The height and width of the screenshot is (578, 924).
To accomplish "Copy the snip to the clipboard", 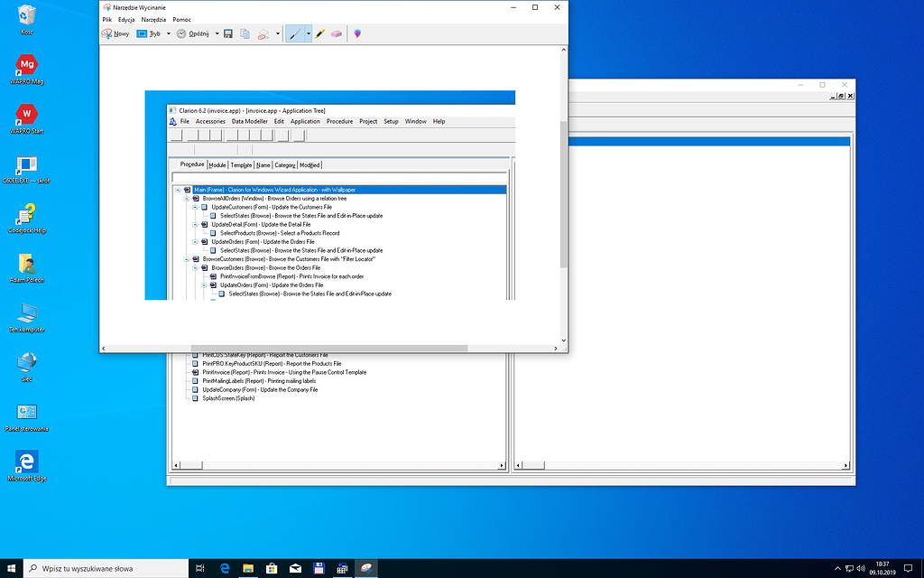I will click(244, 33).
